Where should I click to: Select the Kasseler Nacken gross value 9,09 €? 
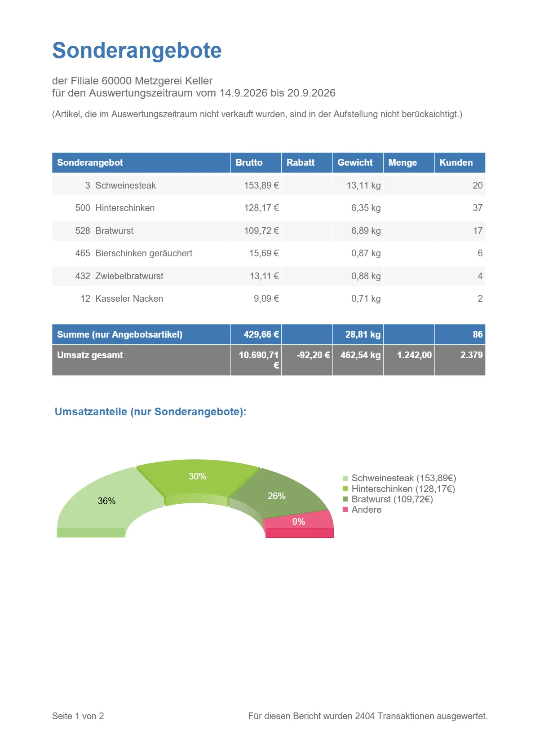(266, 299)
